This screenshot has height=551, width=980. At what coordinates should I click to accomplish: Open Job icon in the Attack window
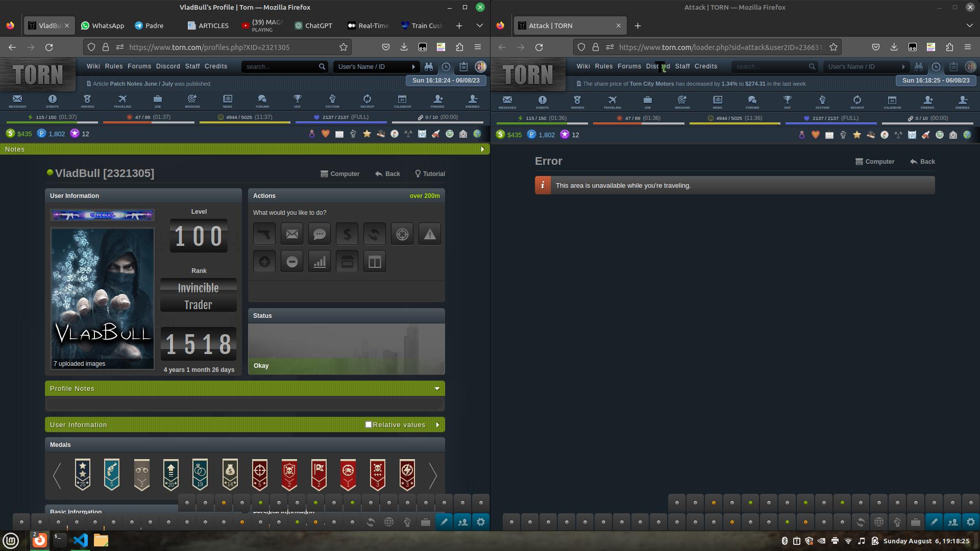647,102
